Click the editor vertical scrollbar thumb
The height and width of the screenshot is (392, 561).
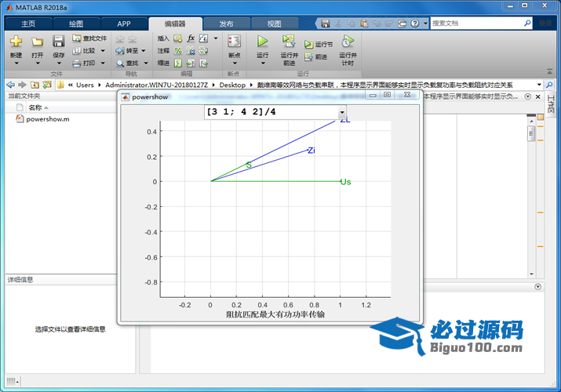[531, 134]
